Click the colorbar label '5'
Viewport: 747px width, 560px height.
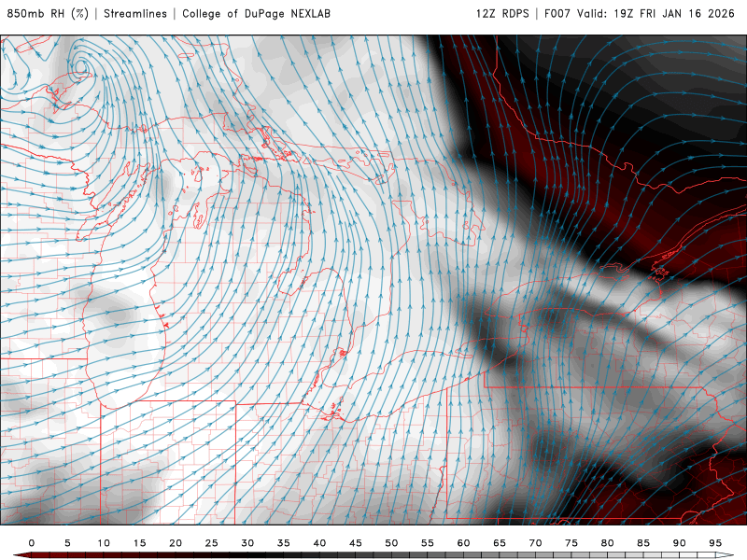67,543
